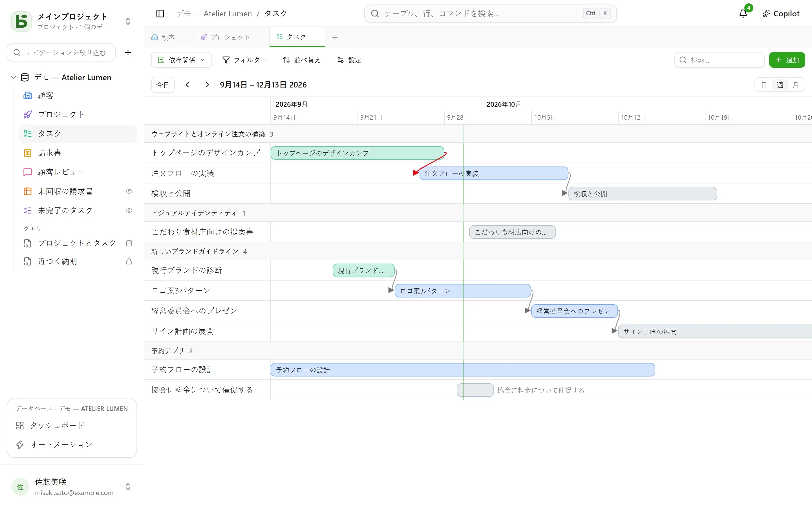Focus the 検索 field near 追加
This screenshot has height=508, width=812.
pos(719,60)
